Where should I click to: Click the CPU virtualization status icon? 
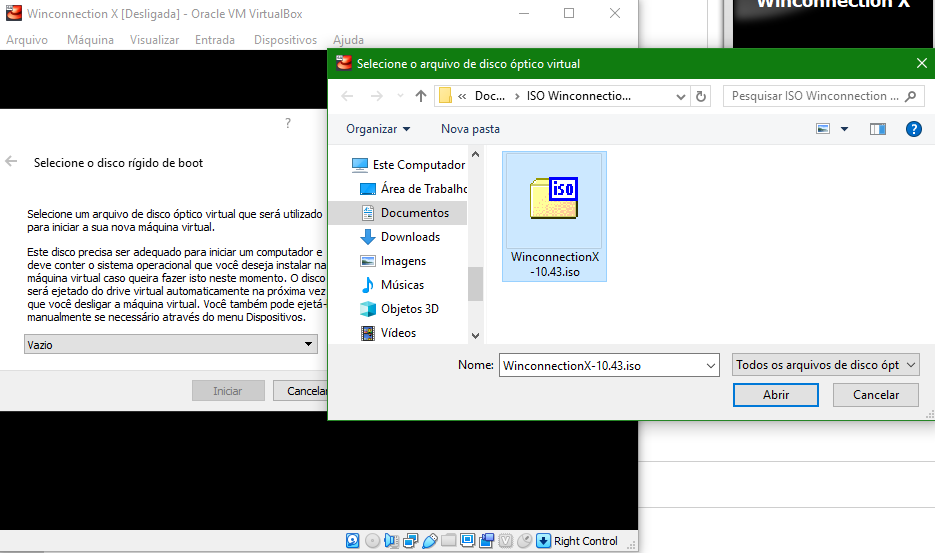tap(506, 540)
